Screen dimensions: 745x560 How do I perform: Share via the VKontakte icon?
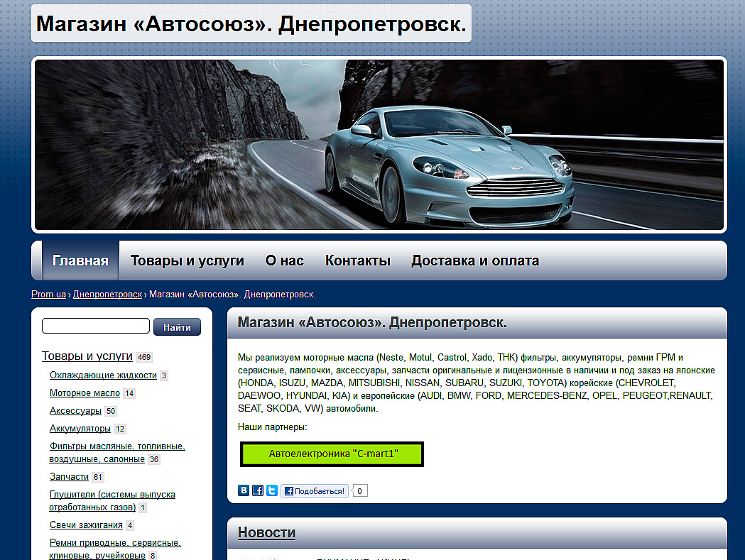(244, 490)
